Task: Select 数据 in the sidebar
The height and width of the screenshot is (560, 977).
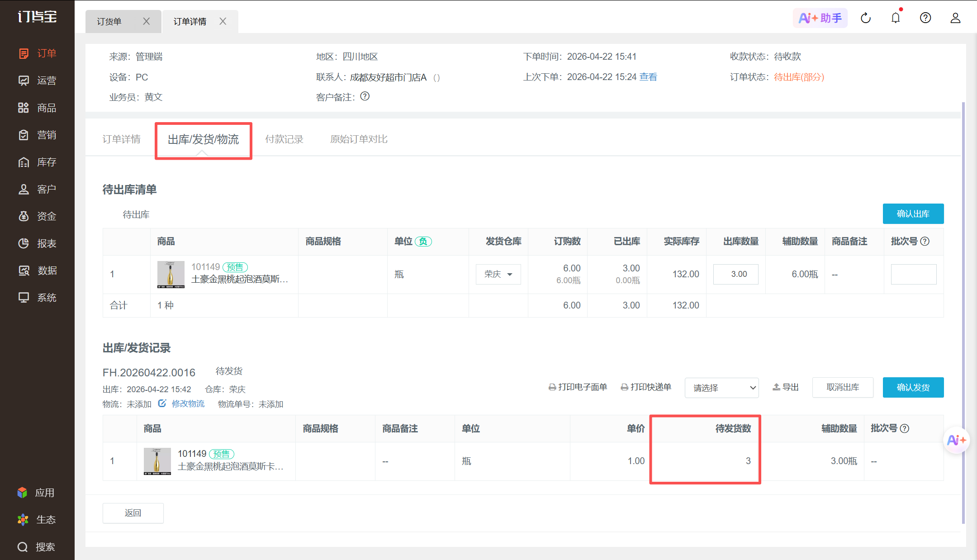Action: [37, 271]
